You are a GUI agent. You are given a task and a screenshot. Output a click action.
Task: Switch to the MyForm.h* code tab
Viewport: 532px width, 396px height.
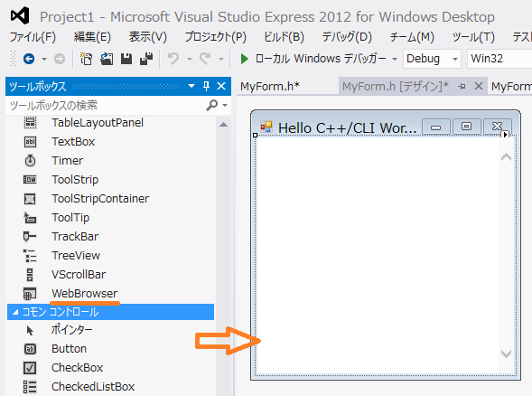click(270, 86)
